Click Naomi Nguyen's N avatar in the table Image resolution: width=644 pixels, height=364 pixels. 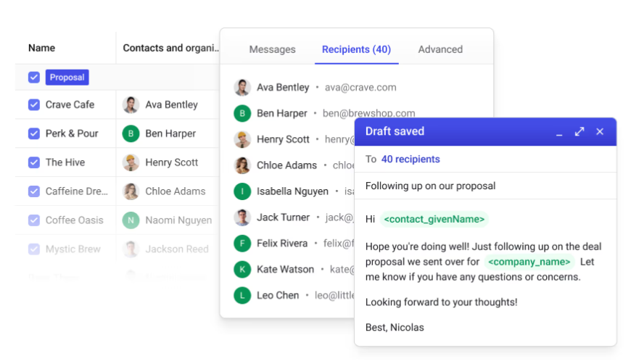tap(131, 220)
